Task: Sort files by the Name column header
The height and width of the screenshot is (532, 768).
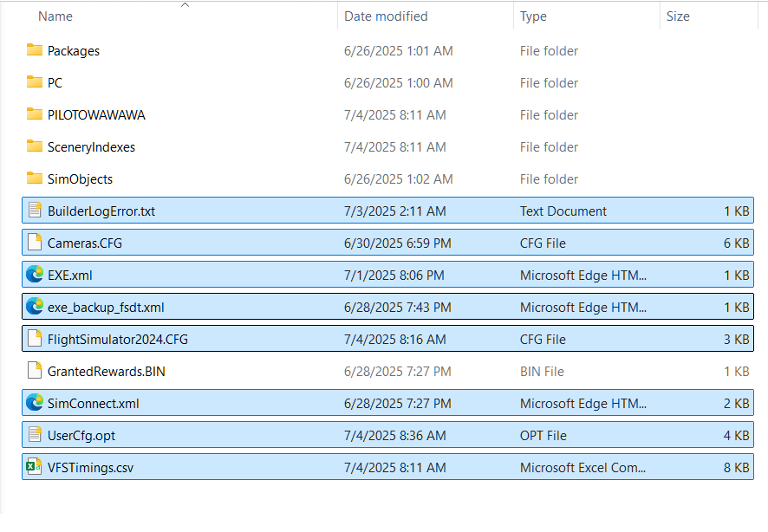Action: click(x=55, y=16)
